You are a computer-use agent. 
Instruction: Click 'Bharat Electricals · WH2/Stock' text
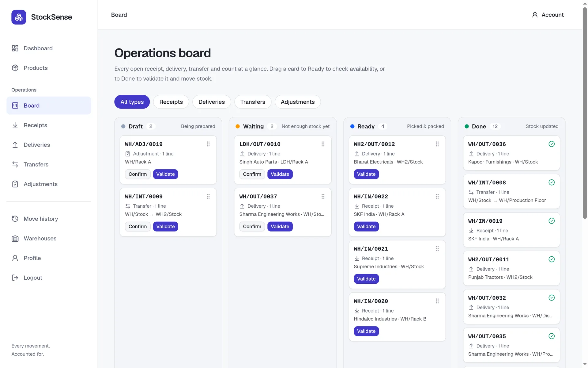388,162
